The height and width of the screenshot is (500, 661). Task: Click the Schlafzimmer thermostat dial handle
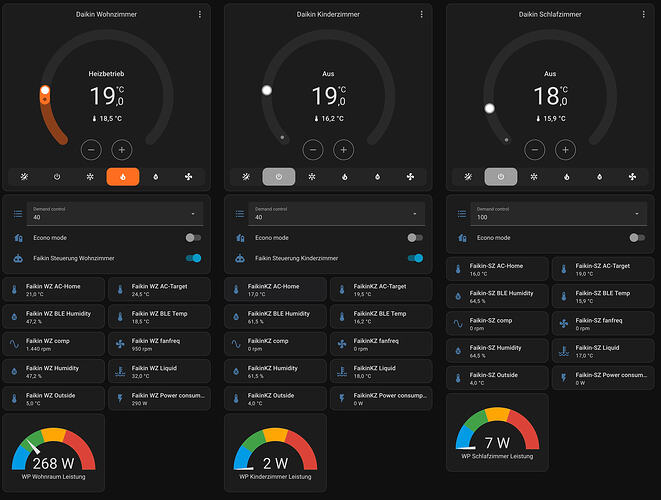click(x=489, y=108)
